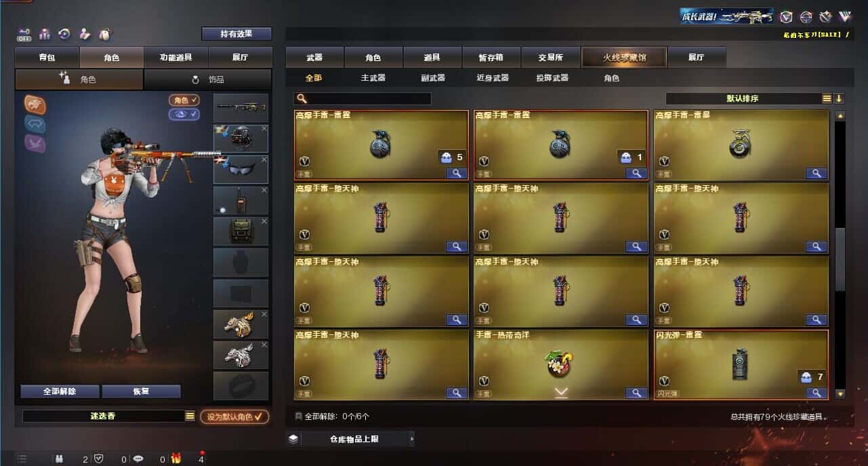Select the sunglasses equipment slot
The height and width of the screenshot is (466, 868).
click(241, 170)
